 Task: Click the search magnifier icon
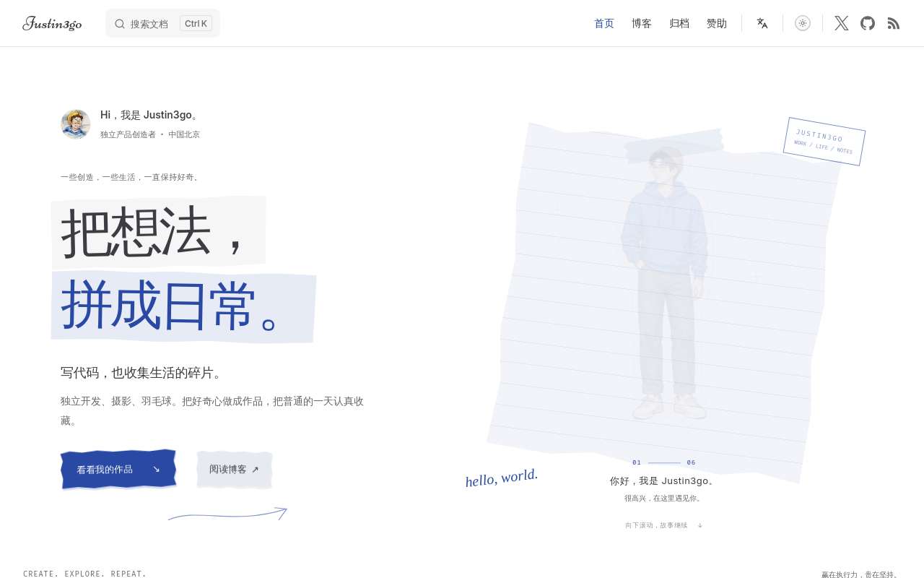(120, 24)
